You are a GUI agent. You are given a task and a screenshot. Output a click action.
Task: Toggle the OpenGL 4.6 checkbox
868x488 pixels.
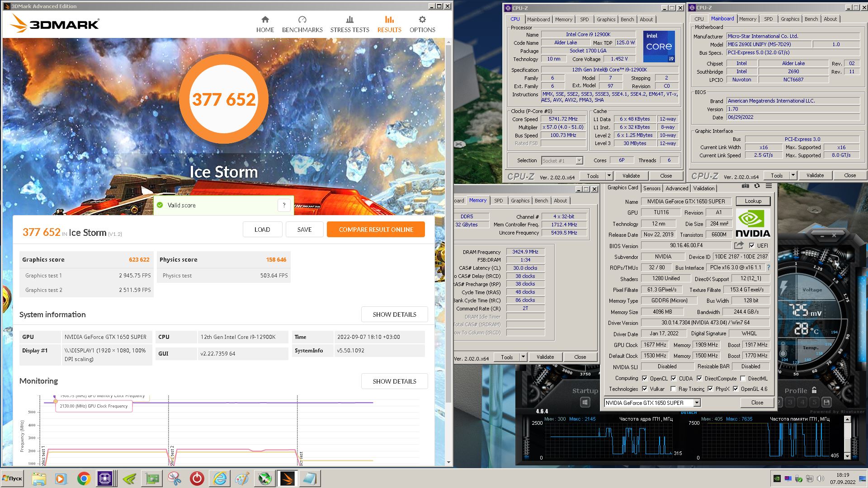(x=736, y=389)
